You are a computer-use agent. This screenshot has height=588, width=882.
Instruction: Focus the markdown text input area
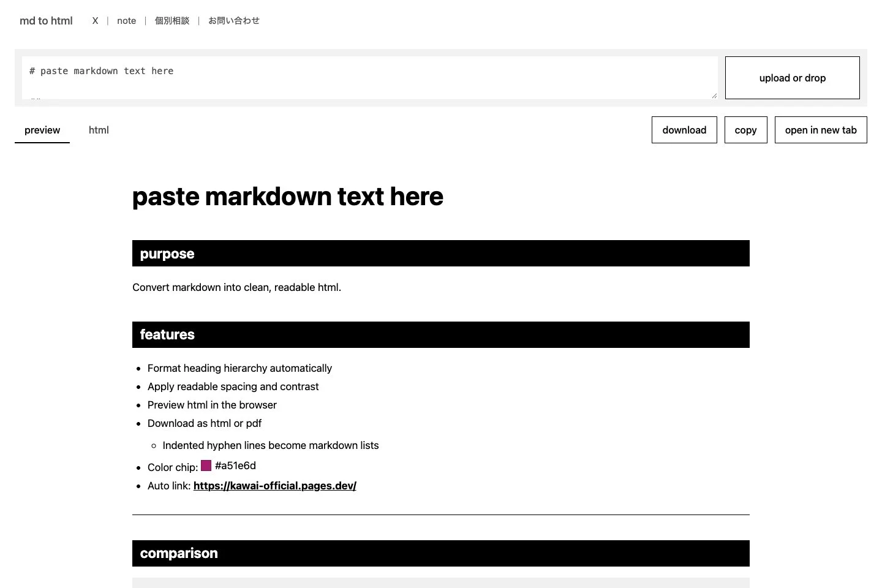click(370, 78)
